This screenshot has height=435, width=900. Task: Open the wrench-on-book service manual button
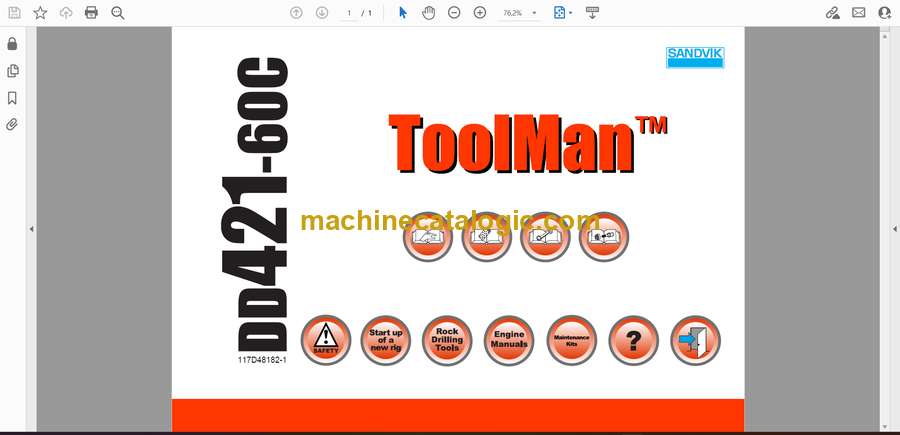pos(545,237)
